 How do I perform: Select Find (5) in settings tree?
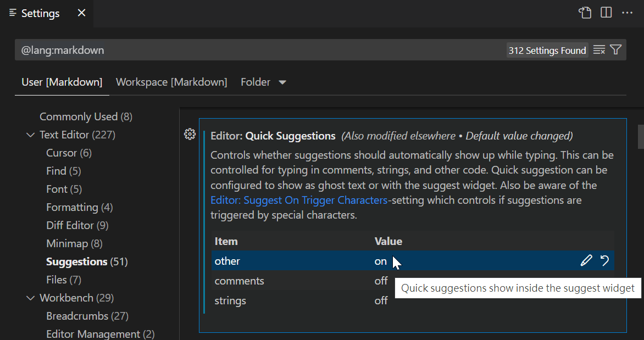(64, 171)
